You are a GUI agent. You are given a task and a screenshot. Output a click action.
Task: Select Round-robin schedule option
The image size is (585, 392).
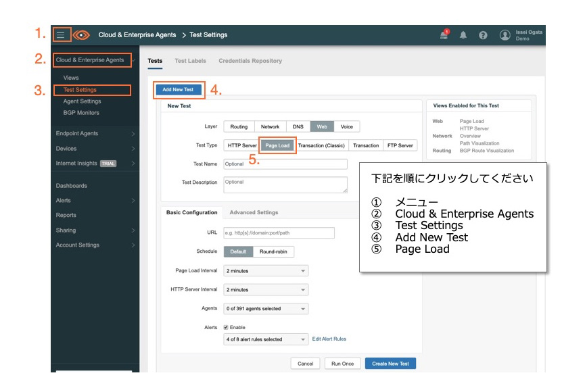273,251
